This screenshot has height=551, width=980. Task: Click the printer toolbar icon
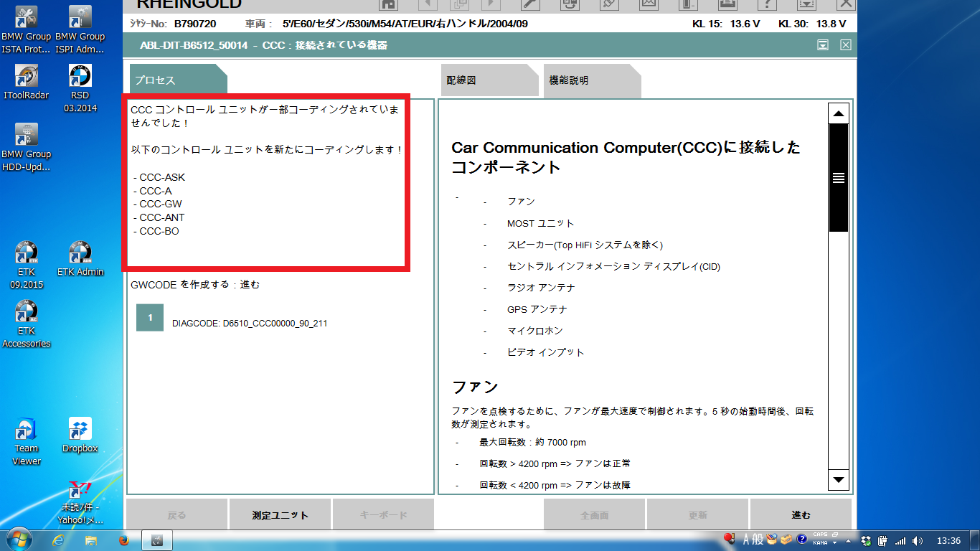727,4
